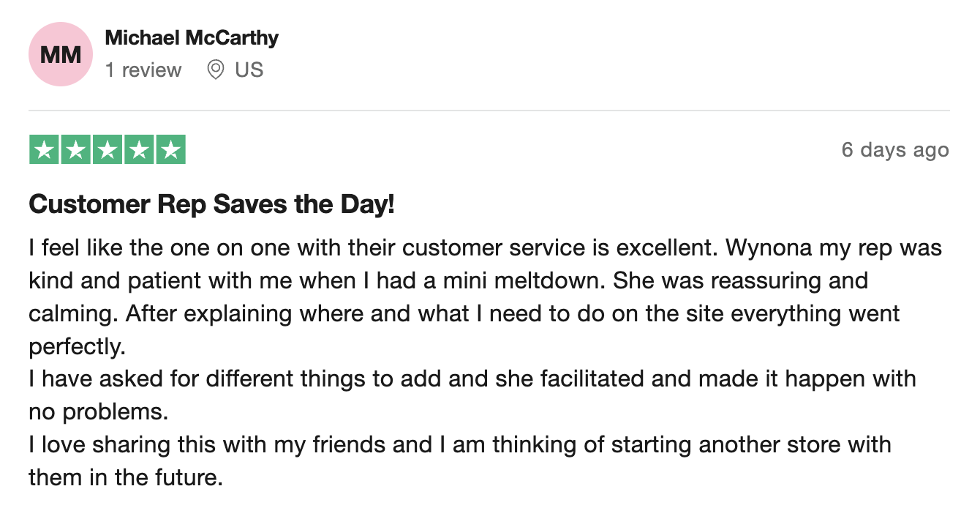
Task: Click the divider line under reviewer header
Action: point(489,111)
